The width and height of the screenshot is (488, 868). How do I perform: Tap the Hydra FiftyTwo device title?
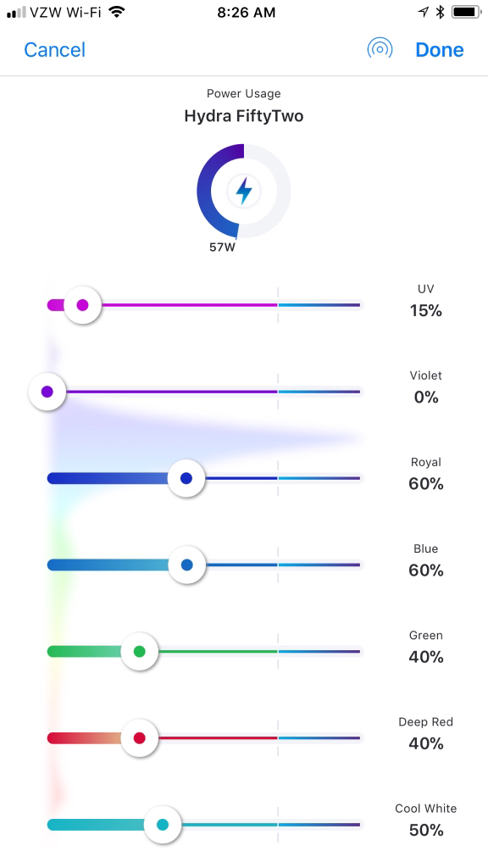(x=244, y=116)
